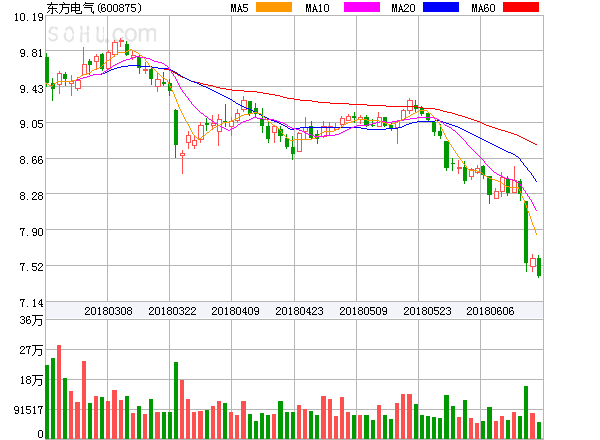Click the date label 20180423

299,311
